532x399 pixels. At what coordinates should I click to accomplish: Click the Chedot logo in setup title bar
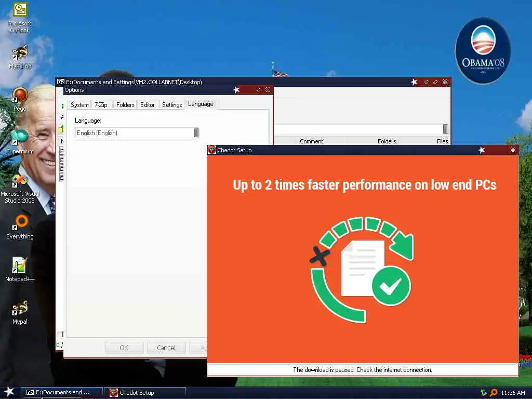(212, 150)
